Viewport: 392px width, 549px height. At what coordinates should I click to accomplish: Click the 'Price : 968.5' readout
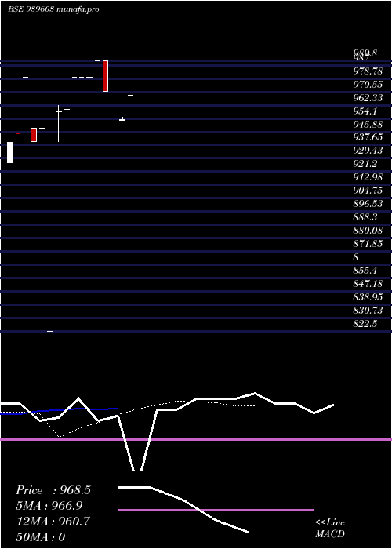click(x=53, y=490)
